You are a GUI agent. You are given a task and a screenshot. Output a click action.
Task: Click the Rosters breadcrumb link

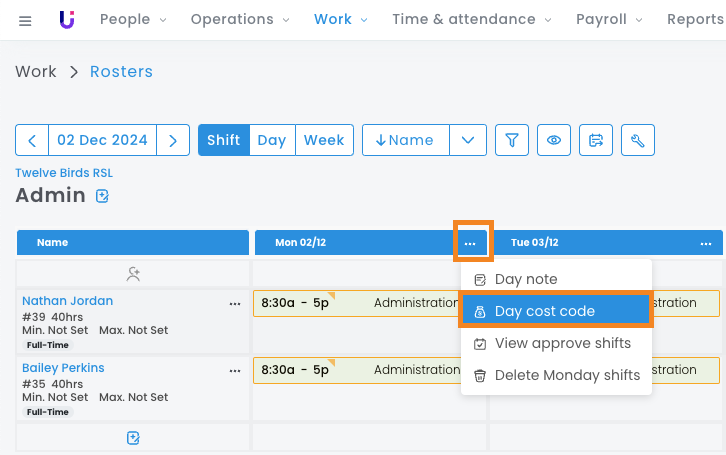point(121,72)
